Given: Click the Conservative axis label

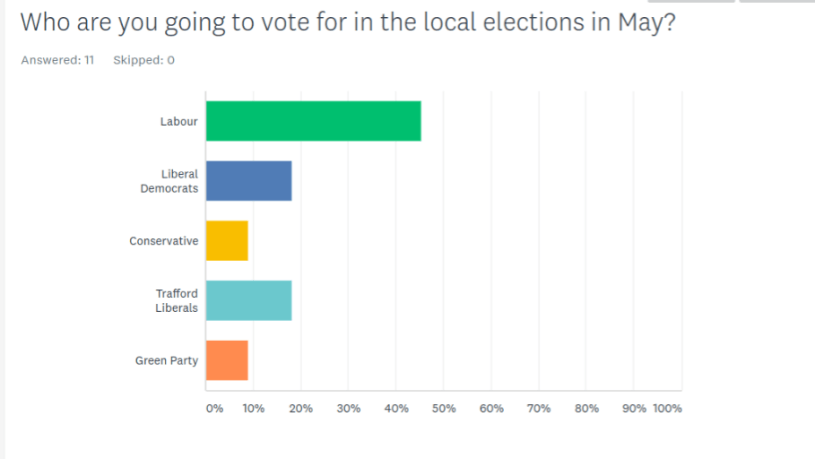Looking at the screenshot, I should coord(164,241).
